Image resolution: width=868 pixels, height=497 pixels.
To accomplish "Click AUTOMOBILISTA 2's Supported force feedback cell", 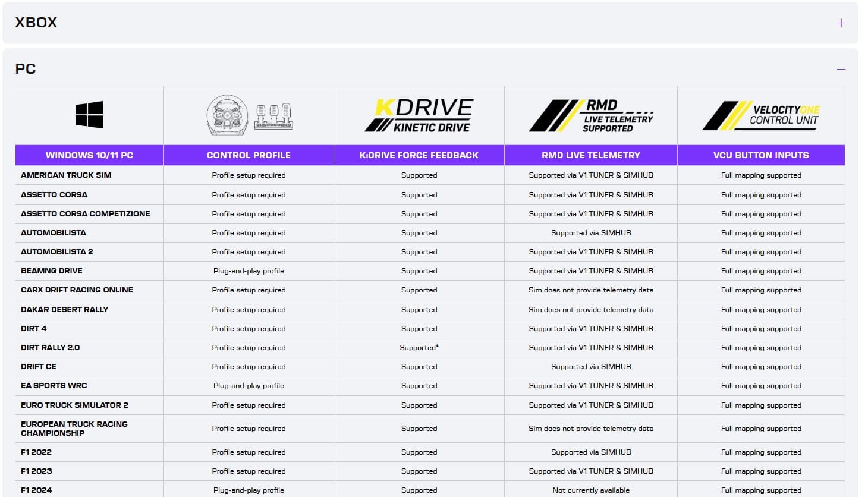I will (419, 252).
